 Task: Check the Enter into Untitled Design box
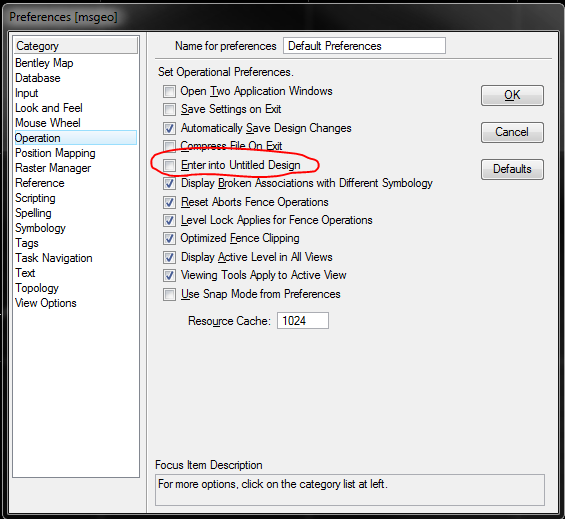tap(169, 165)
